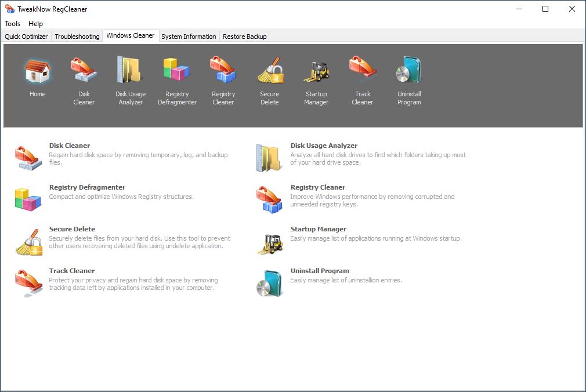This screenshot has height=392, width=586.
Task: Click 'Protect your privacy' description text
Action: [133, 284]
